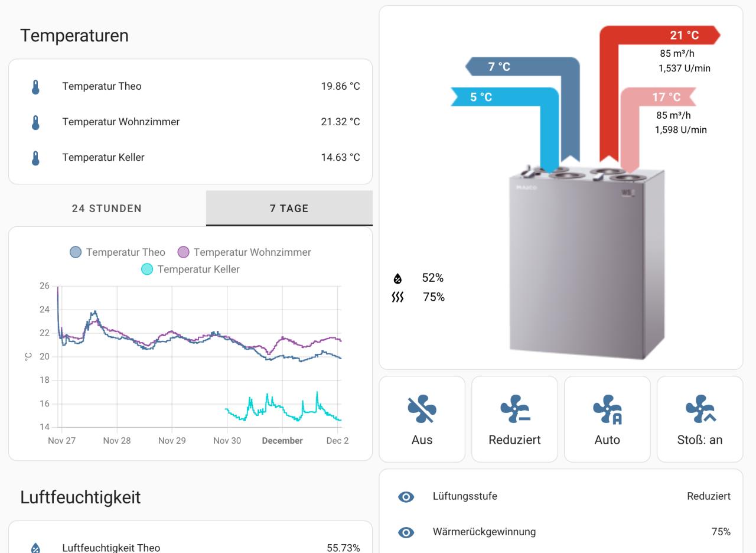Open the Temperatur Wohnzimmer entity row
Screen dimensions: 756x553
pos(190,122)
